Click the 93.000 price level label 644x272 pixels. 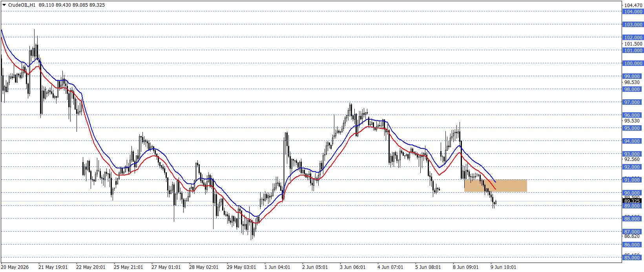tap(633, 154)
